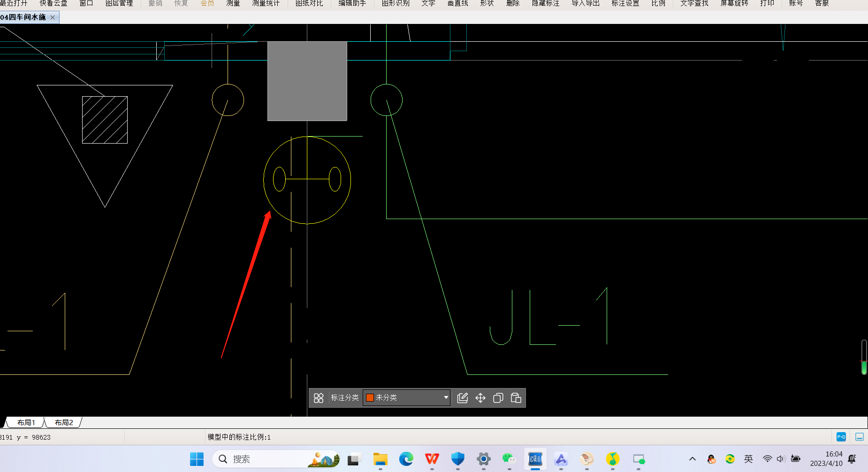This screenshot has width=868, height=472.
Task: Click the CAD viewer taskbar icon
Action: coord(535,459)
